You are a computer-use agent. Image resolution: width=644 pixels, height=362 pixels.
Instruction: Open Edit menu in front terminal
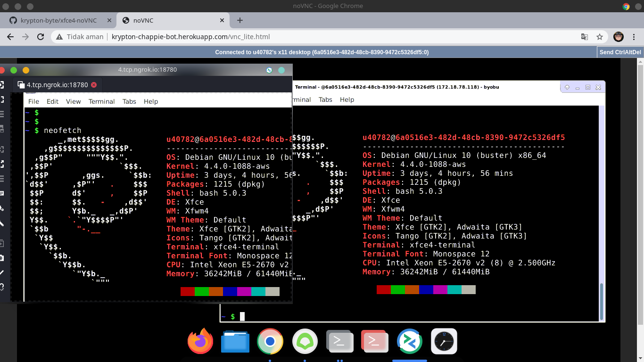[x=52, y=101]
